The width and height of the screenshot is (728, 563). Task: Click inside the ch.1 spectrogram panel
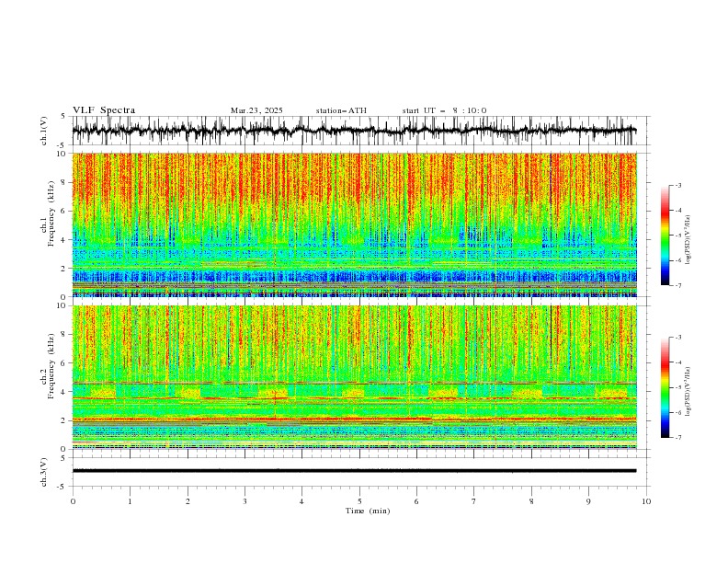pyautogui.click(x=354, y=224)
